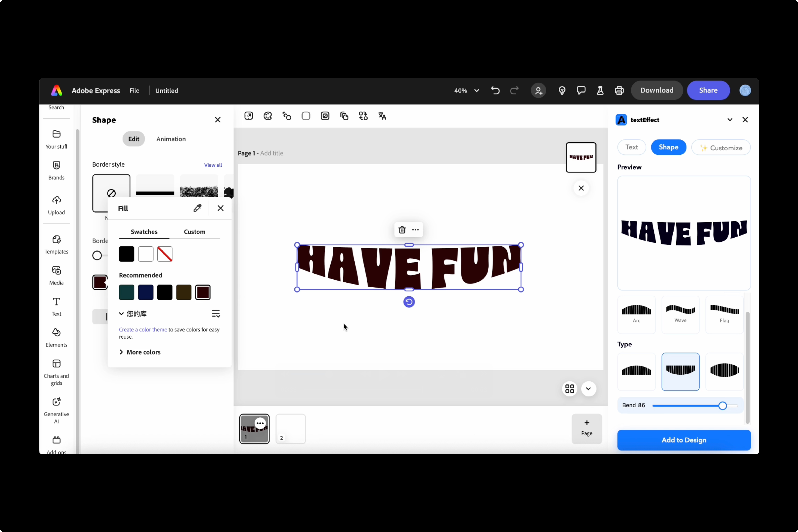Open the Translate tool in toolbar
Viewport: 798px width, 532px height.
(382, 116)
